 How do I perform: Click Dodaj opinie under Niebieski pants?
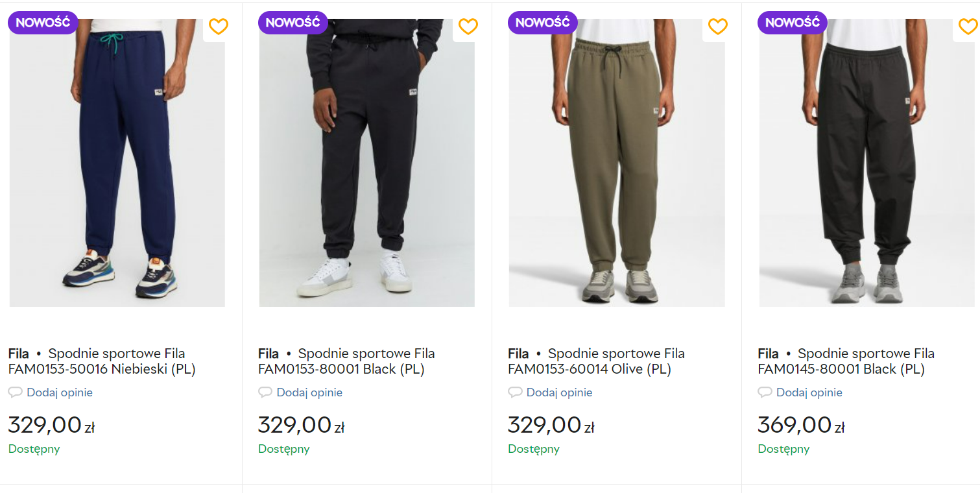pyautogui.click(x=60, y=392)
